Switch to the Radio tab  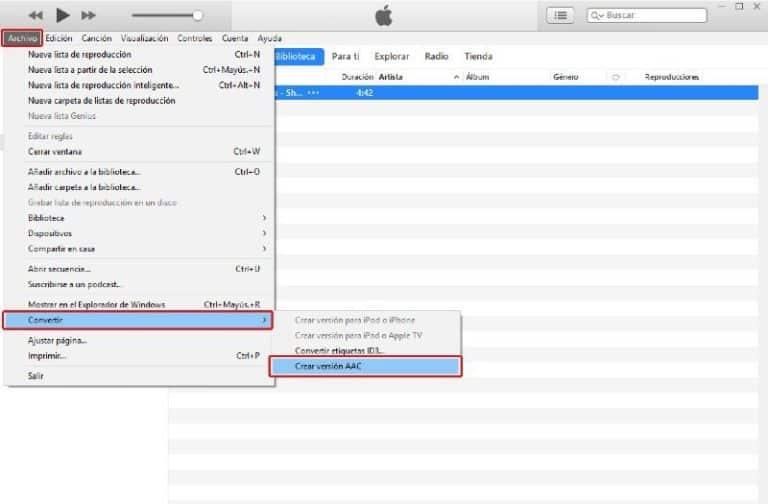tap(436, 56)
